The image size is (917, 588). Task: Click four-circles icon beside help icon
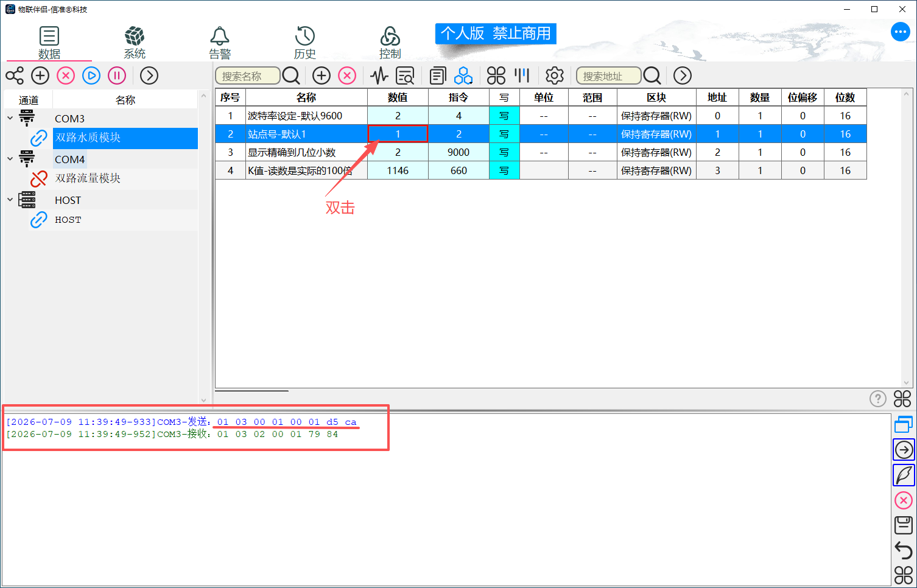[902, 399]
